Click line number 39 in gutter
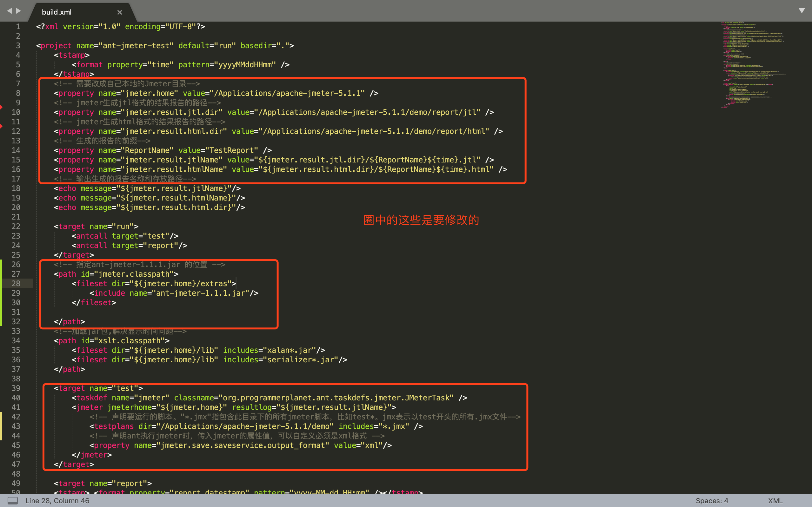The width and height of the screenshot is (812, 507). 16,388
